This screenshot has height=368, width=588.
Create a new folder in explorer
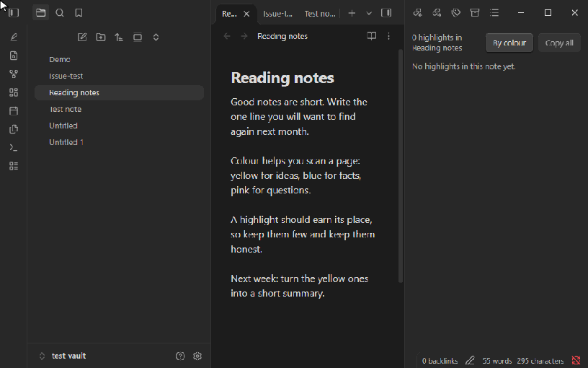[x=100, y=38]
